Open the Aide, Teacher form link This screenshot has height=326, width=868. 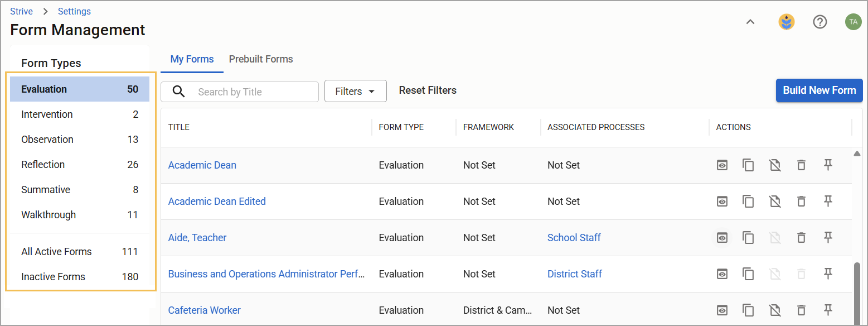(x=197, y=238)
